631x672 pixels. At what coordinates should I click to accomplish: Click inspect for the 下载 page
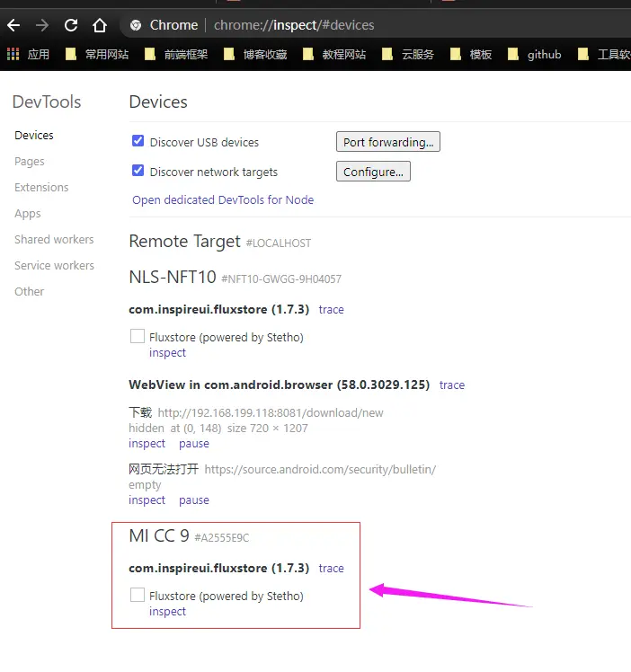click(x=147, y=444)
